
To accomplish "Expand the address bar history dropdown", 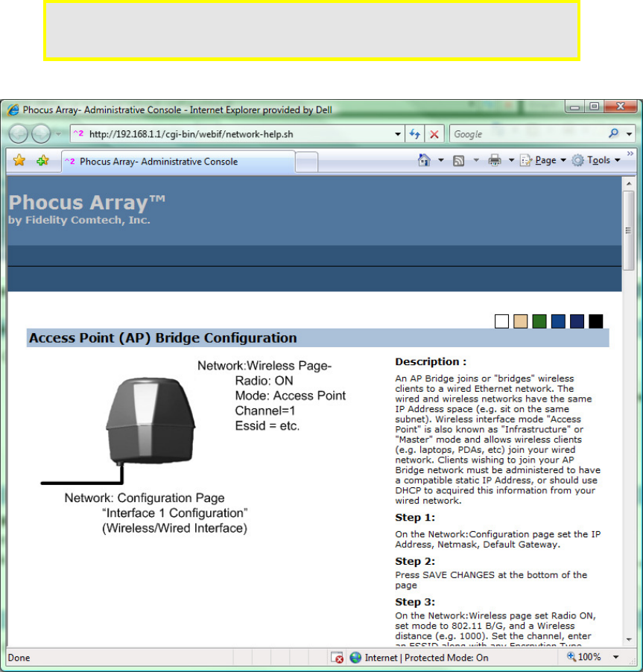I will coord(398,134).
